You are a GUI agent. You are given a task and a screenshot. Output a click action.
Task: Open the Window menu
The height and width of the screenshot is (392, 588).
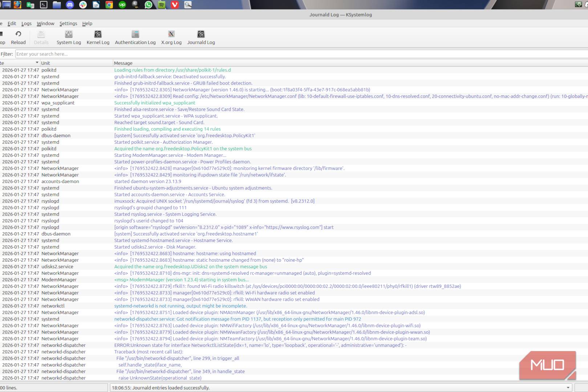coord(45,24)
